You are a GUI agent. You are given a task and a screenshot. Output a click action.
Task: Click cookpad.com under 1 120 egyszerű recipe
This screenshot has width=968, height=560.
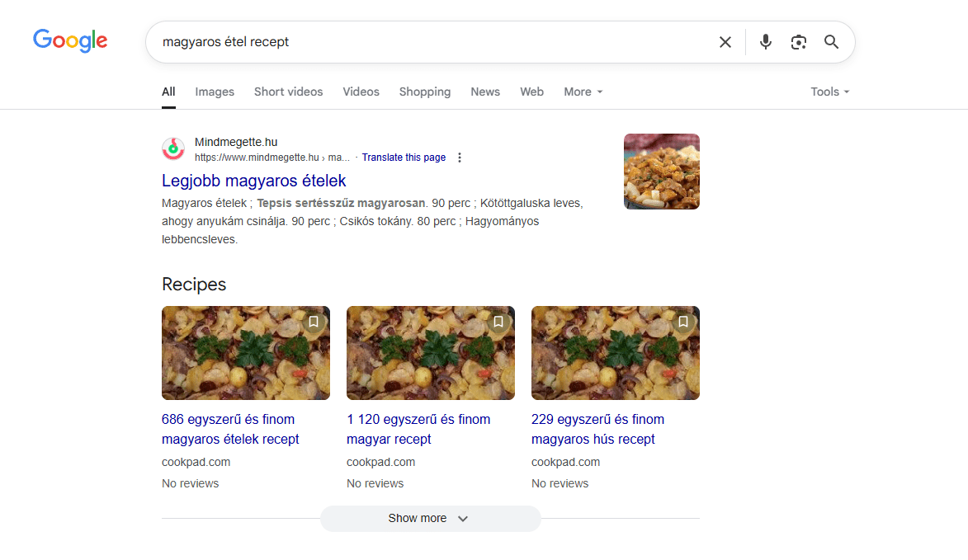pyautogui.click(x=381, y=462)
